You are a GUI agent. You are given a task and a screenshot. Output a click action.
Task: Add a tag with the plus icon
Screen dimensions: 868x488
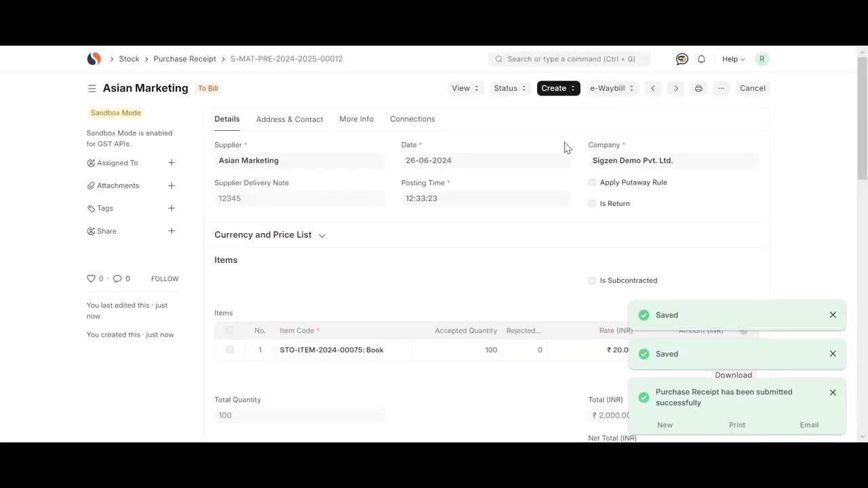click(172, 208)
